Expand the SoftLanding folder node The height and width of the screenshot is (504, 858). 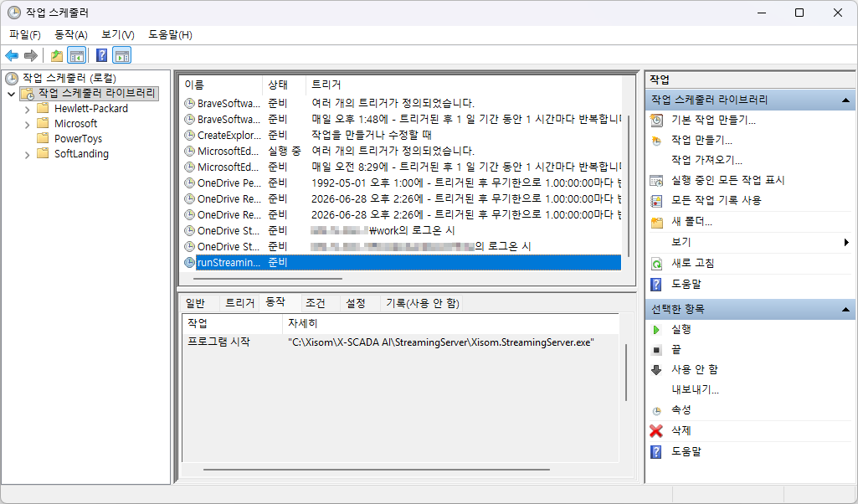point(27,156)
